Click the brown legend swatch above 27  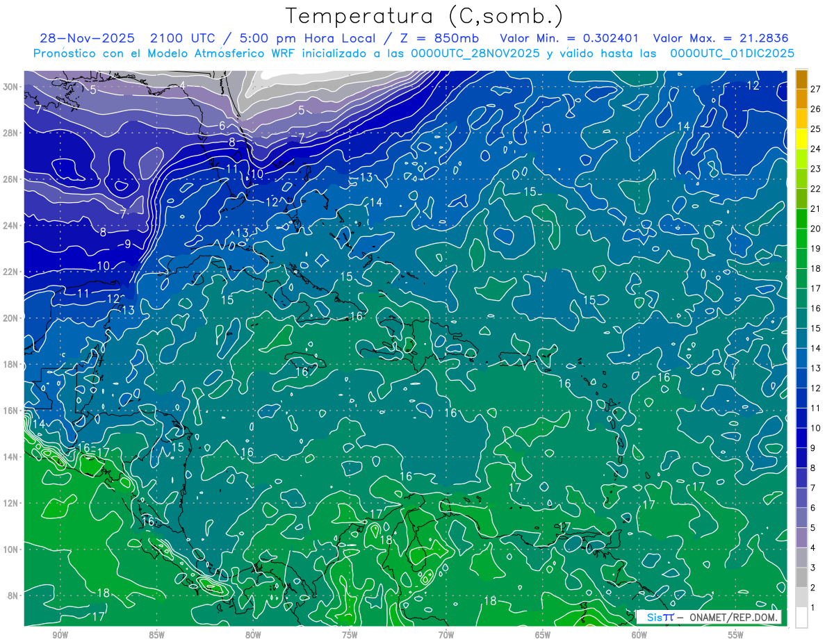(x=801, y=79)
